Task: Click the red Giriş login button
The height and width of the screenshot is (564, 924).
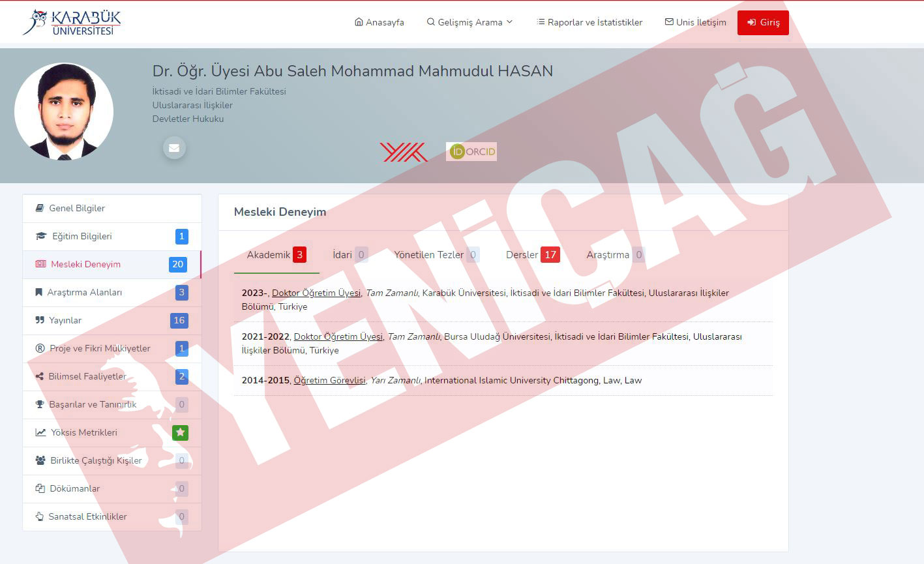Action: click(763, 22)
